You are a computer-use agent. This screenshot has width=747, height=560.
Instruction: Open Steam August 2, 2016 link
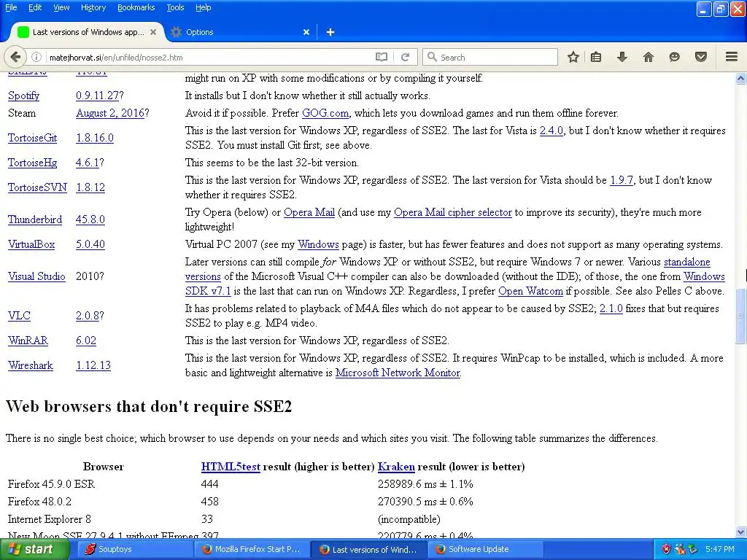coord(110,113)
